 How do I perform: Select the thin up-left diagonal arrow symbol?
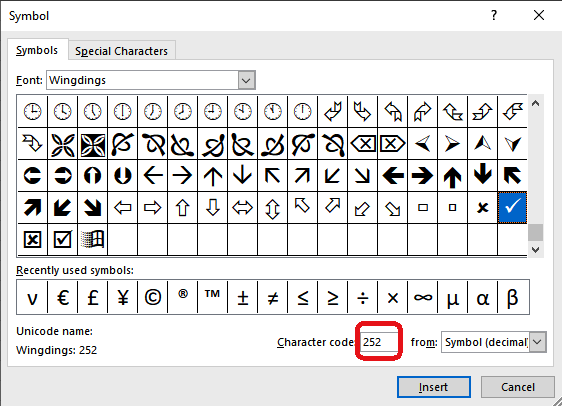[x=272, y=176]
